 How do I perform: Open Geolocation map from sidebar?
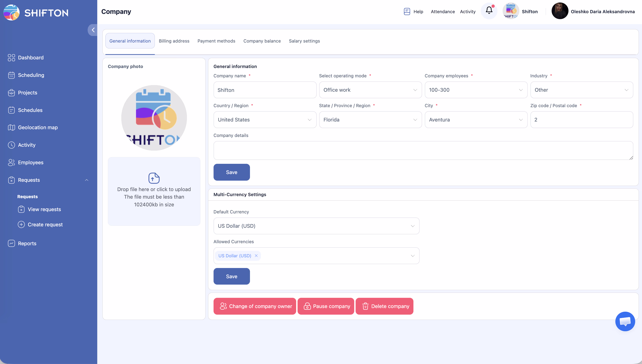38,127
